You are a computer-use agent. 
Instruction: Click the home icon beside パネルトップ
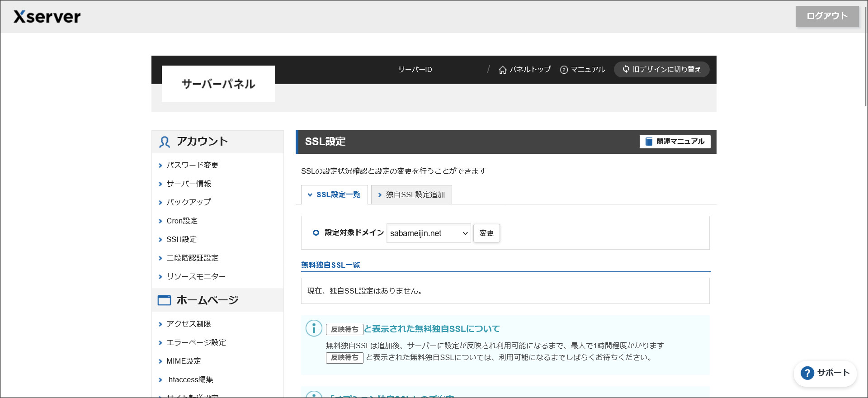coord(502,70)
